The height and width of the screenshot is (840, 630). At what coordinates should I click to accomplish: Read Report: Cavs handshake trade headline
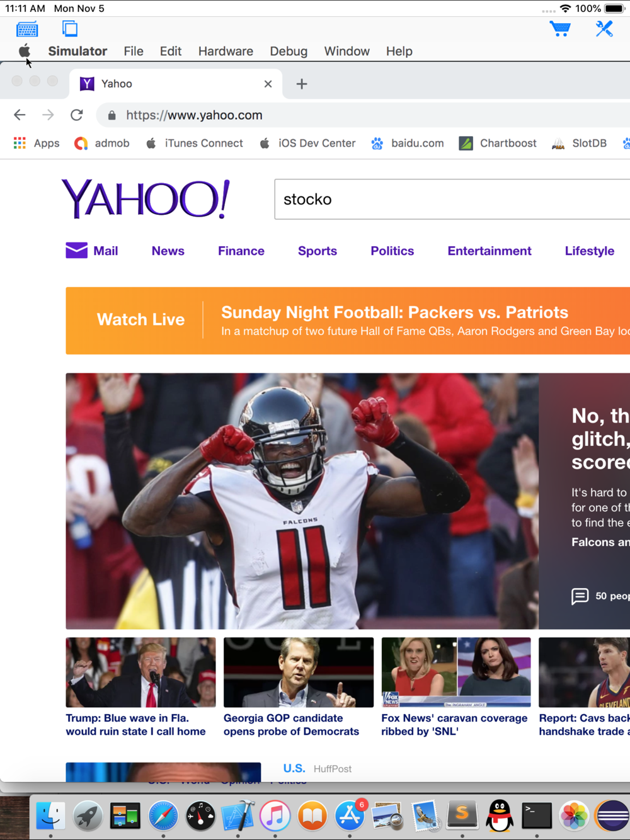pyautogui.click(x=585, y=725)
